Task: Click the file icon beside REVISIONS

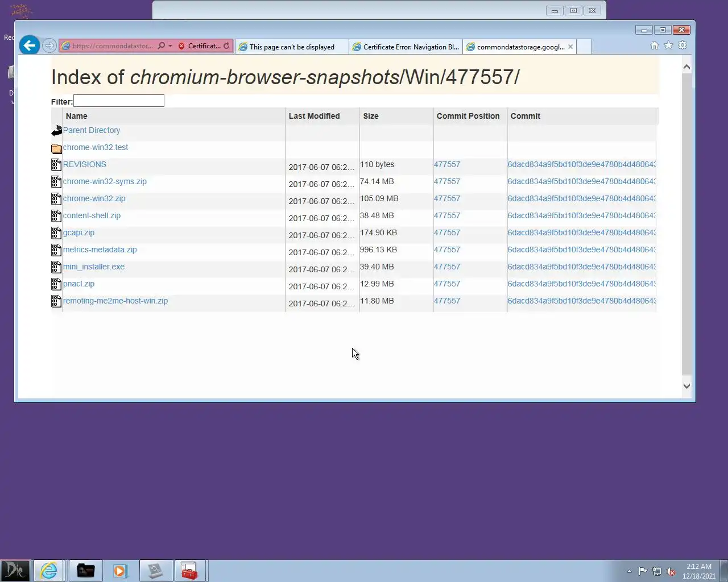Action: pyautogui.click(x=56, y=165)
